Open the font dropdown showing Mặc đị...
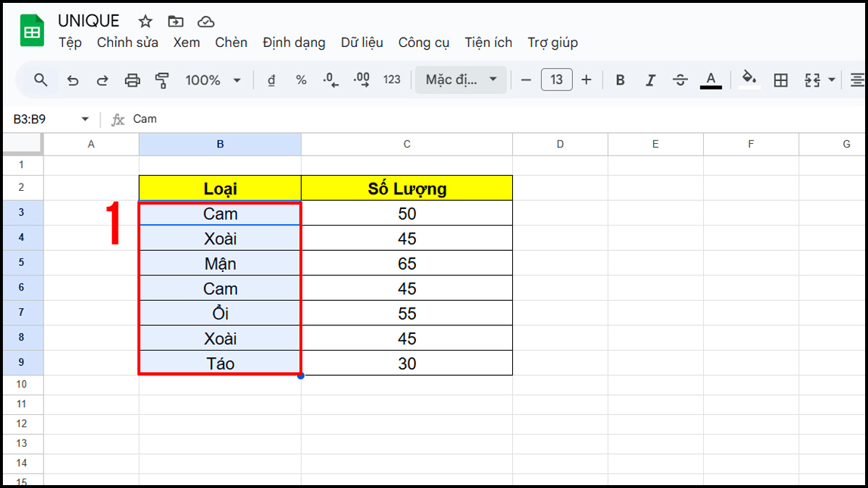 [x=461, y=80]
